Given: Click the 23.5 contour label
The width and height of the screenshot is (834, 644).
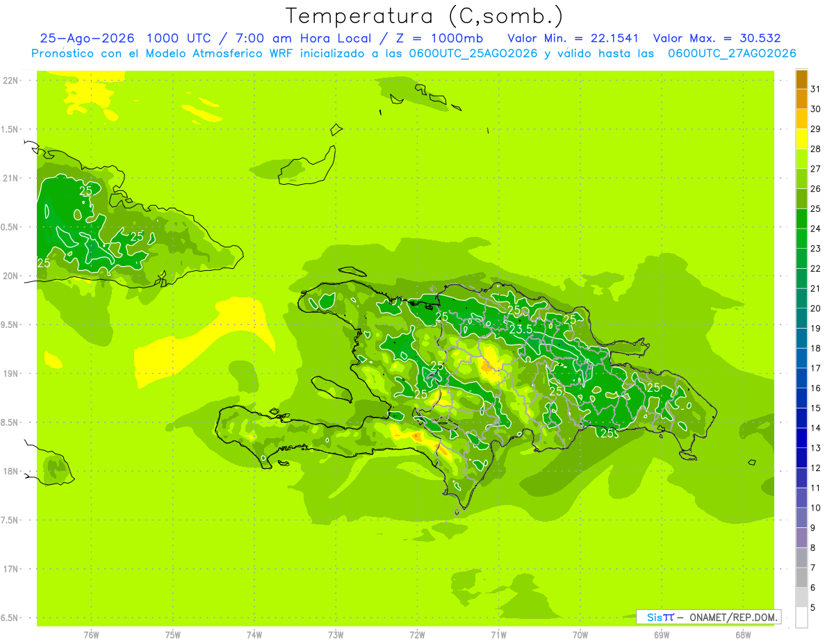Looking at the screenshot, I should pyautogui.click(x=521, y=329).
